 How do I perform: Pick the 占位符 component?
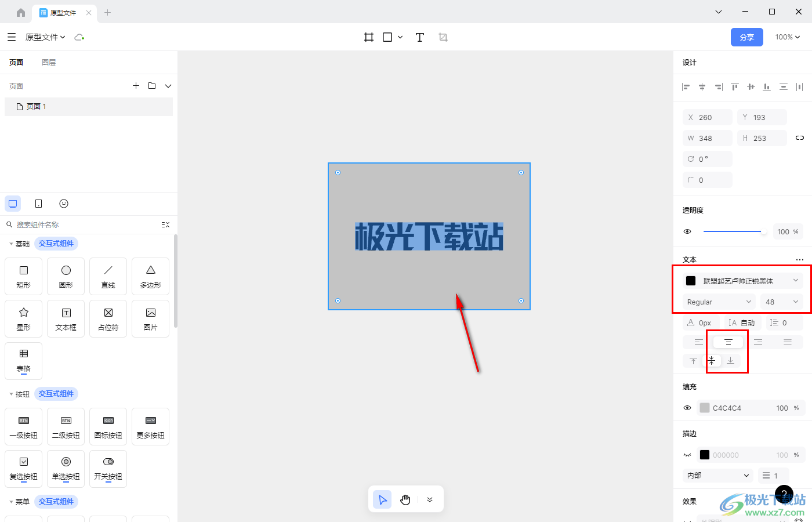(x=108, y=319)
